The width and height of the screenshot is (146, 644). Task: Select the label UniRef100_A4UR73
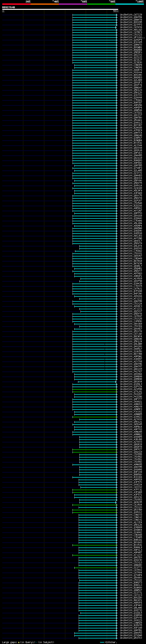(x=131, y=70)
